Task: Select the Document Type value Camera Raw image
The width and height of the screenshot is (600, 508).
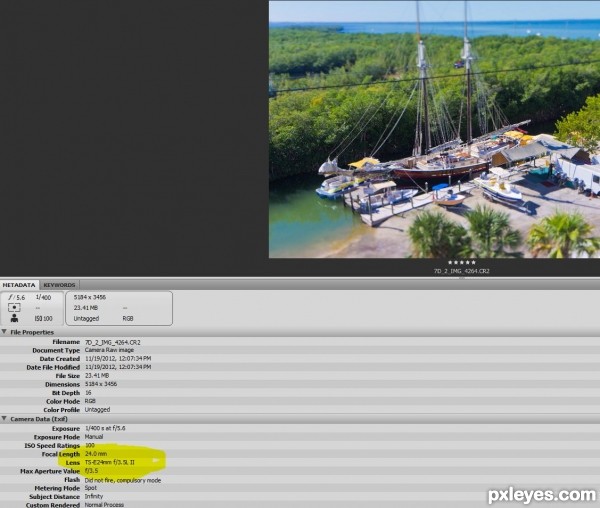Action: [x=109, y=350]
